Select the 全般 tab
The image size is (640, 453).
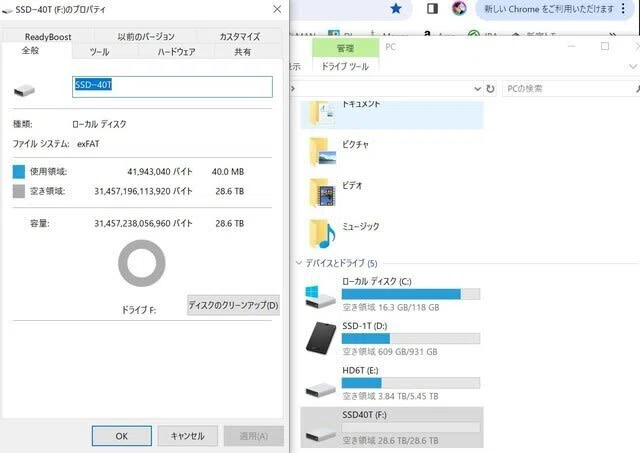pyautogui.click(x=31, y=51)
